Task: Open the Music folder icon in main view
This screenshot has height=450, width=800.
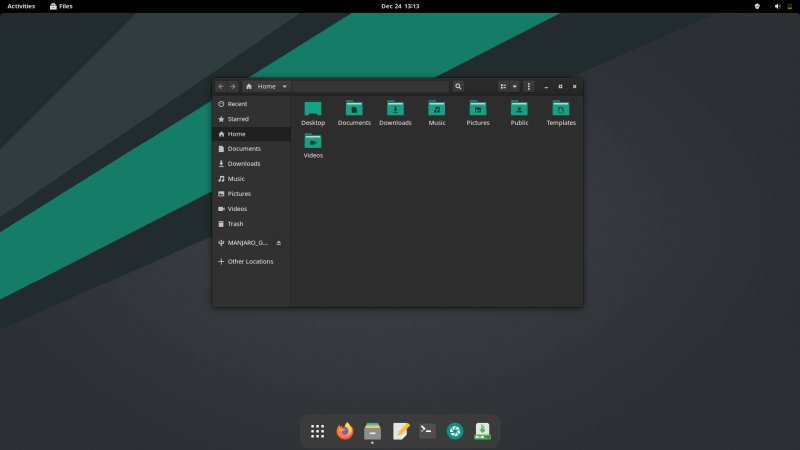Action: click(x=437, y=113)
